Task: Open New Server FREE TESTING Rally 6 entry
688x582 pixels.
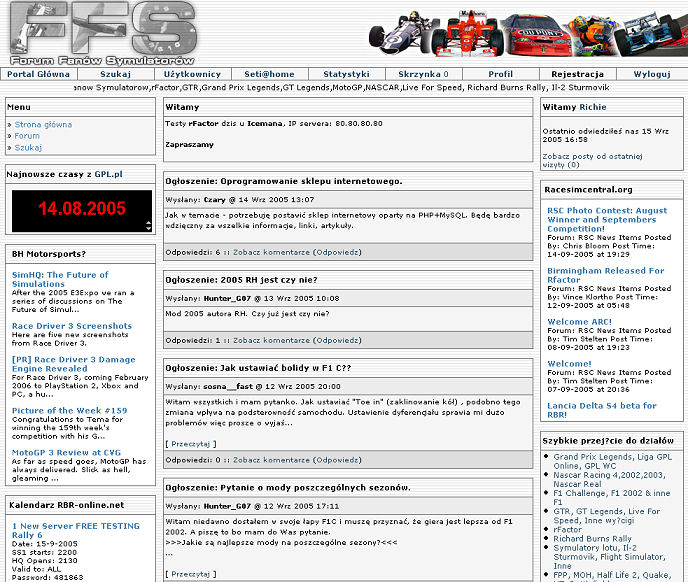Action: pyautogui.click(x=75, y=530)
